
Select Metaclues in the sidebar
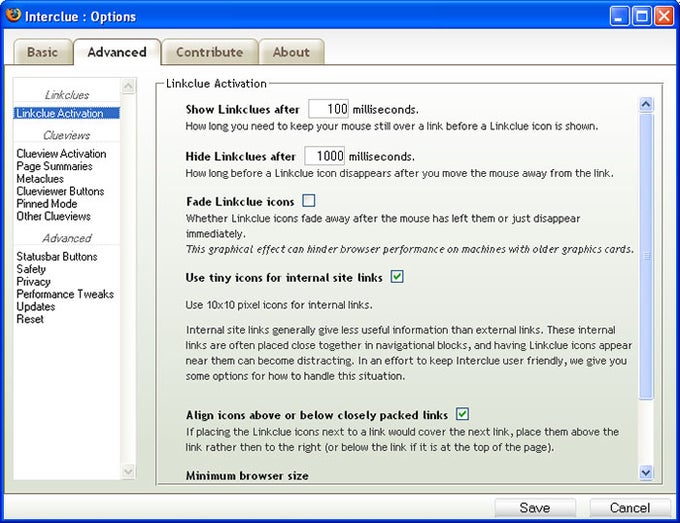pos(40,179)
